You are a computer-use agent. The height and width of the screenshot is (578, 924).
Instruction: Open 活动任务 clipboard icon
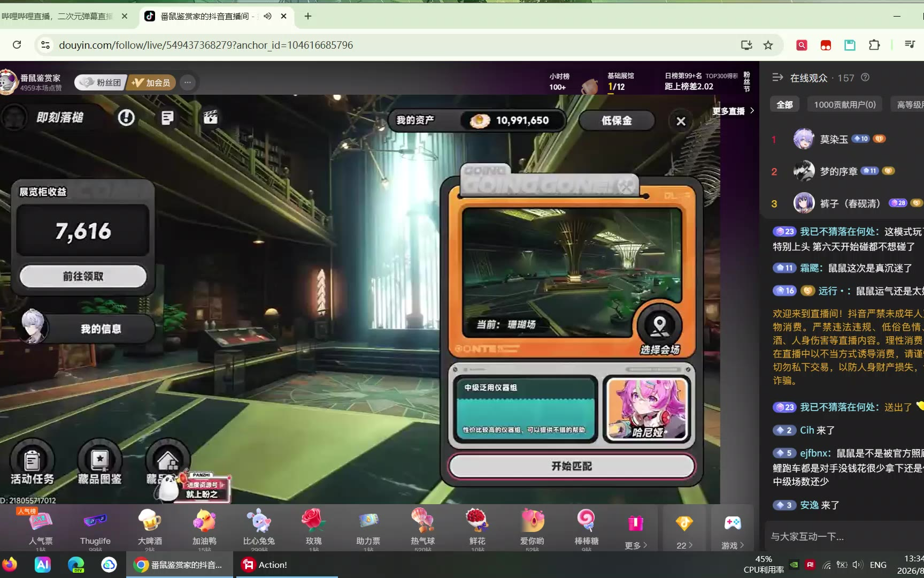[32, 462]
